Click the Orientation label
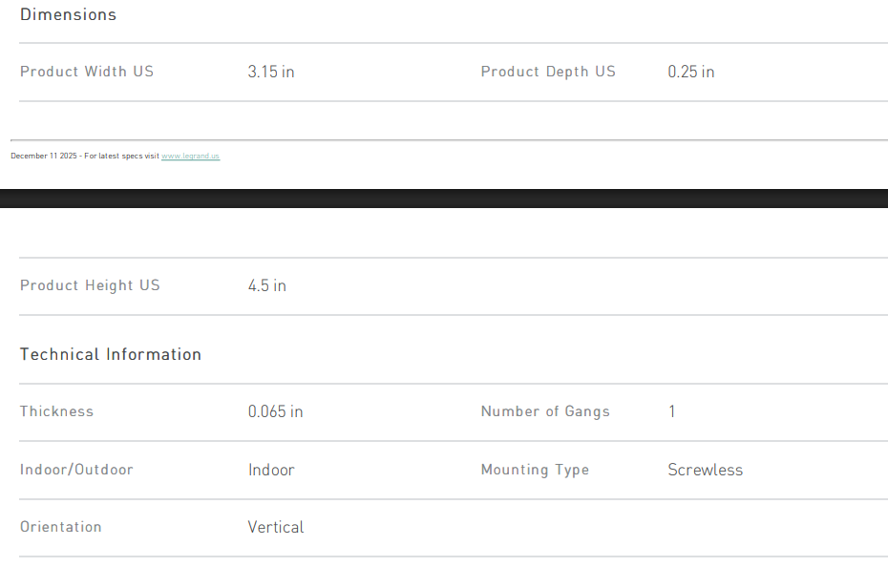The width and height of the screenshot is (888, 588). 61,527
